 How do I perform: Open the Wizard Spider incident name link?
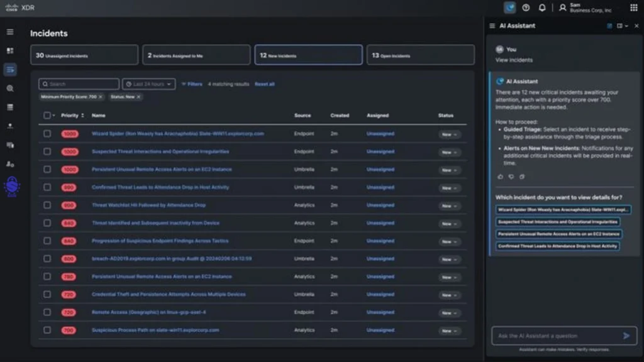[x=178, y=134]
